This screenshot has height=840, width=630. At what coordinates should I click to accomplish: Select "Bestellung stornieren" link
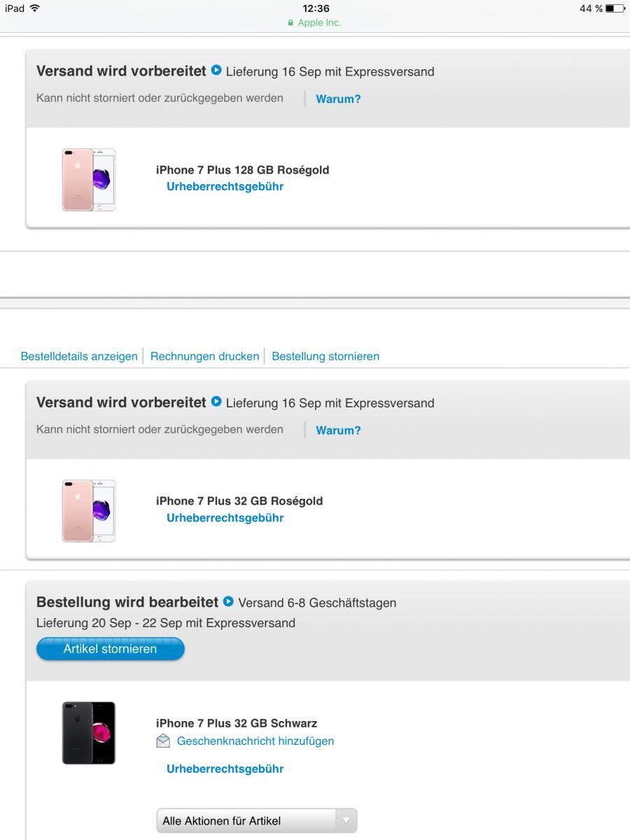(325, 356)
